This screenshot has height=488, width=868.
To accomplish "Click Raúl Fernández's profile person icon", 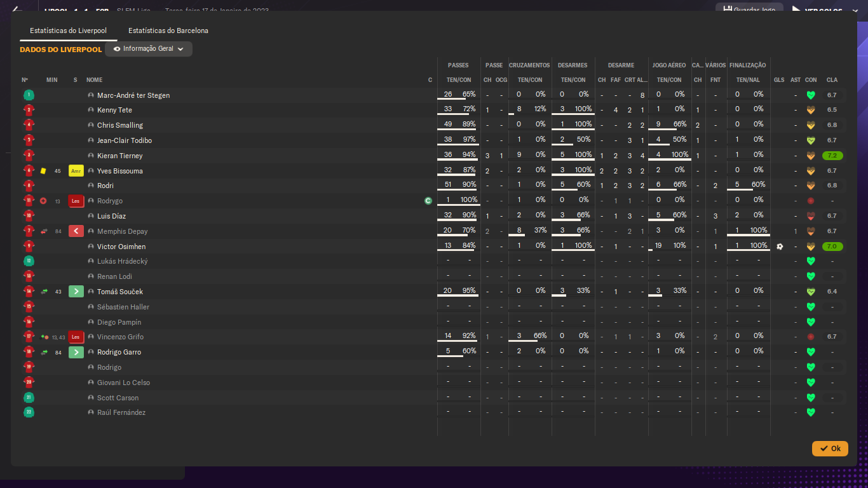I will point(91,413).
